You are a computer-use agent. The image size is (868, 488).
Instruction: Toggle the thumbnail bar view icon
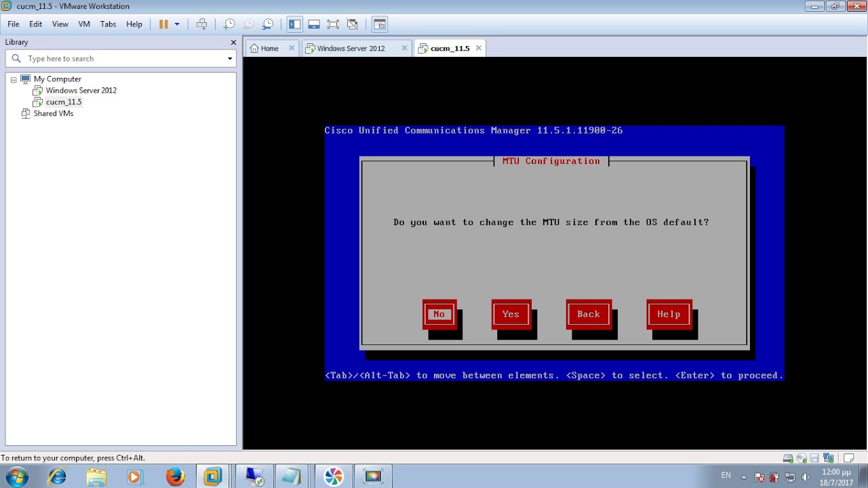tap(313, 24)
